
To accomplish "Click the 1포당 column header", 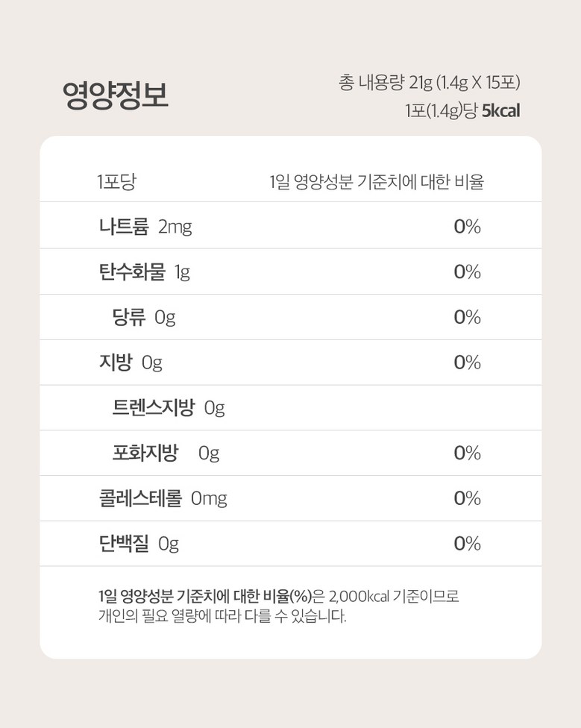I will click(x=116, y=181).
